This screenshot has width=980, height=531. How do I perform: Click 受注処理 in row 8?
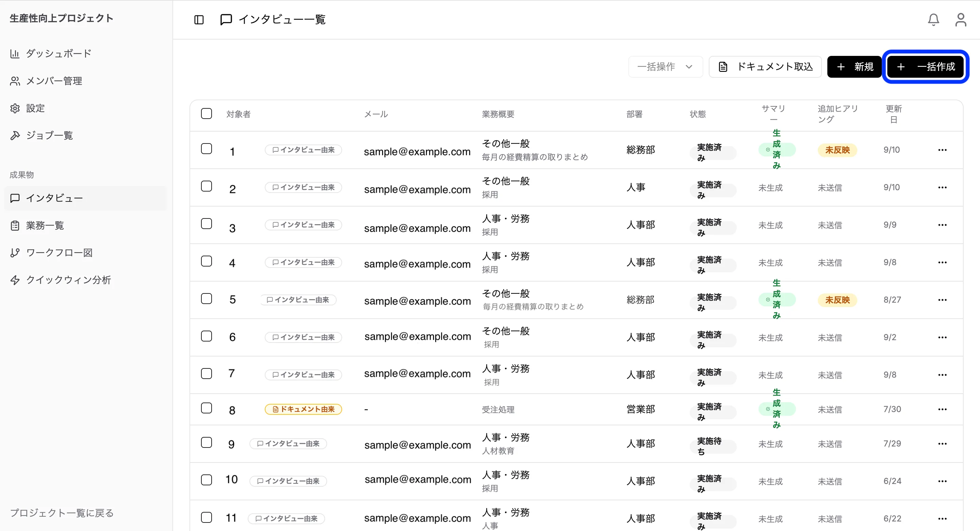(498, 410)
